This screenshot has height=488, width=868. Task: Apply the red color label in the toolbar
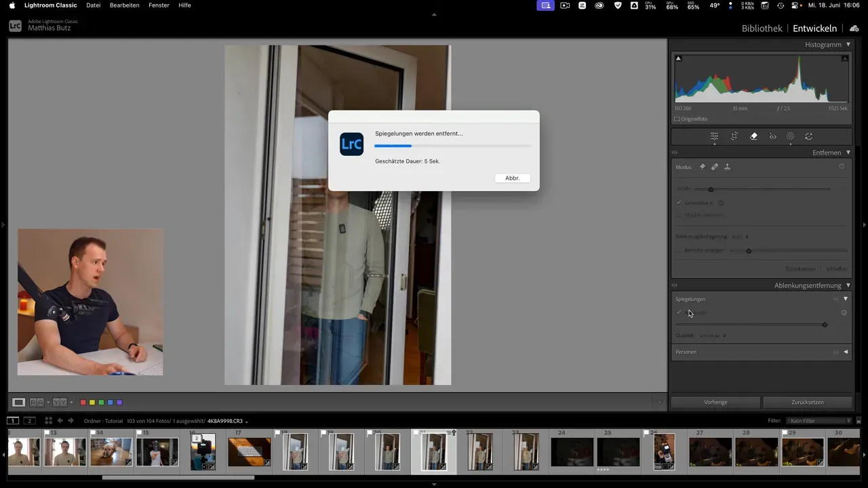83,402
